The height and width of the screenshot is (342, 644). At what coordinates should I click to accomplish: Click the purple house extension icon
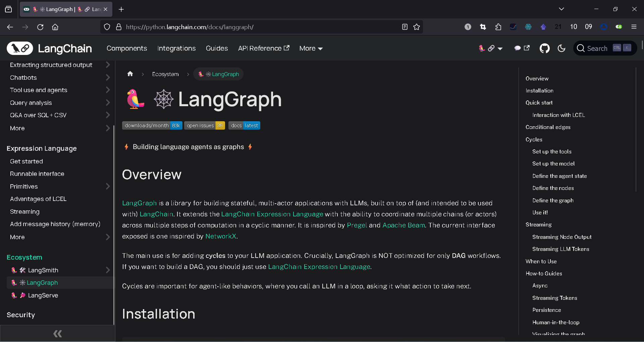point(543,27)
